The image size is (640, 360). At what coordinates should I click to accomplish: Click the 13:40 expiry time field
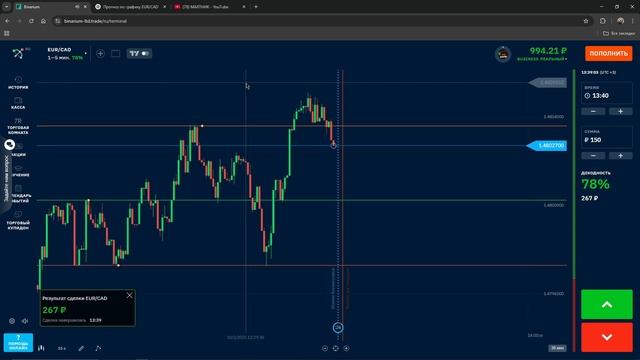(x=607, y=93)
